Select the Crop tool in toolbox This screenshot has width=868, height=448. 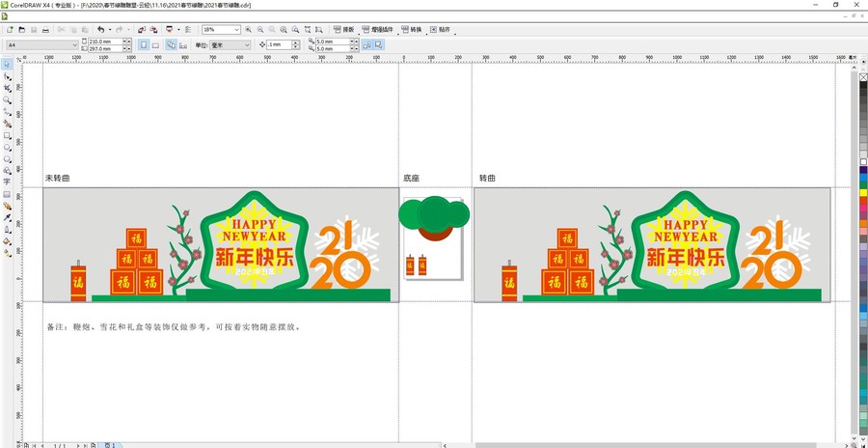(x=7, y=88)
